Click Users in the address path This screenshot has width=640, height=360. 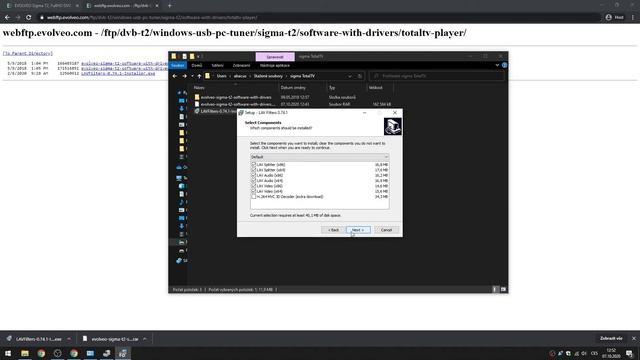click(222, 76)
